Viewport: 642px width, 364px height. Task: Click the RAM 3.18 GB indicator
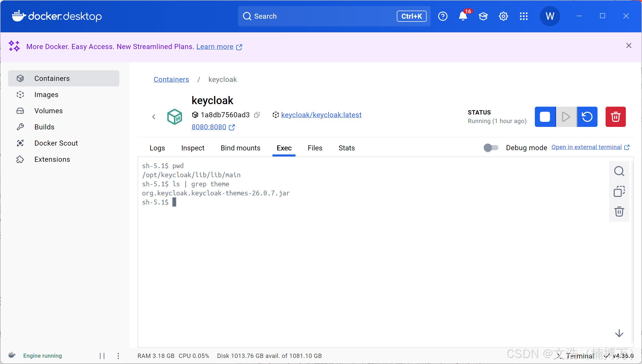(156, 356)
